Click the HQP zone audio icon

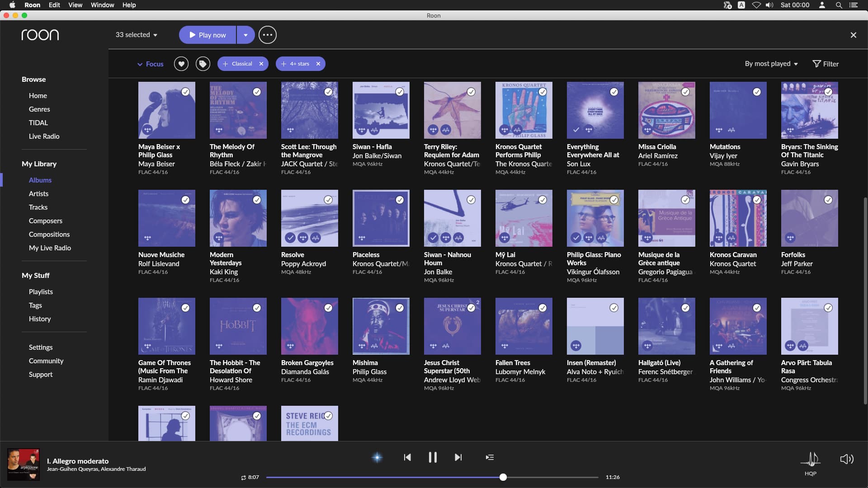click(x=811, y=460)
